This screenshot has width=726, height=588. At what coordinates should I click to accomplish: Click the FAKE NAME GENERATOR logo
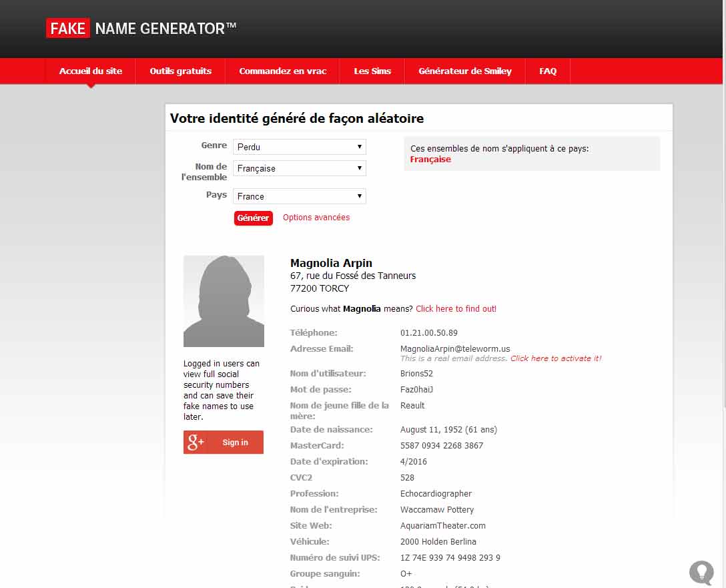pyautogui.click(x=139, y=28)
